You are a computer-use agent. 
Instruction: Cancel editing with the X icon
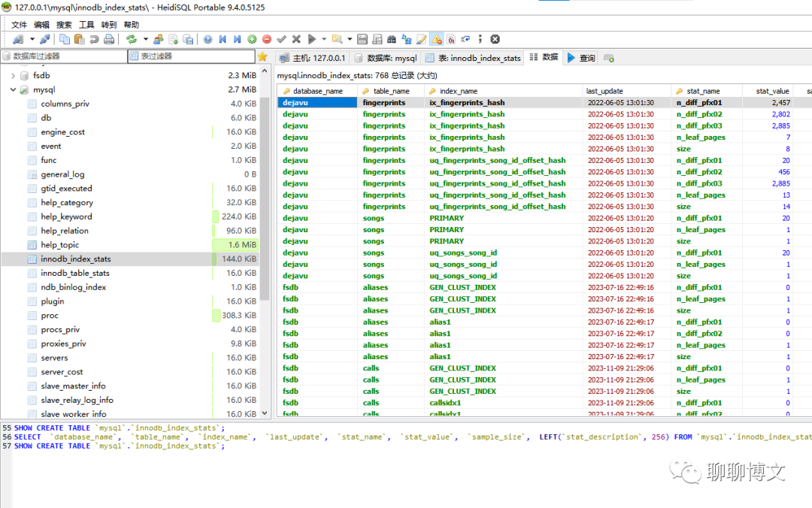296,39
